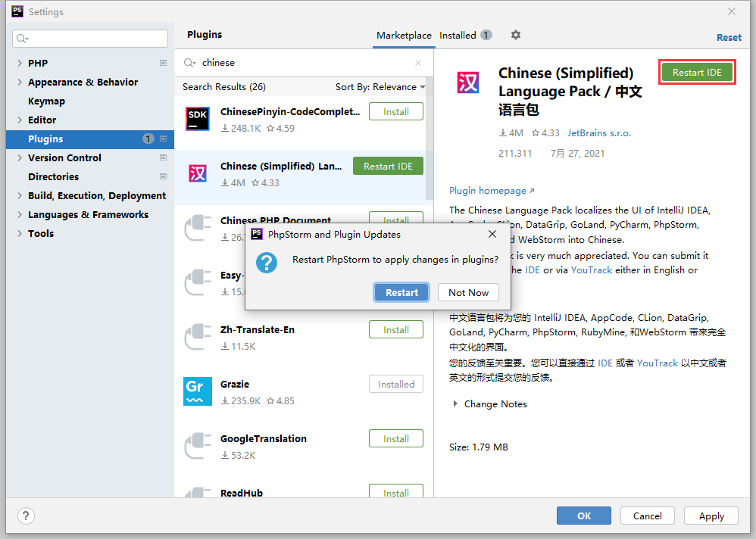Click the project-level icon beside Version Control

tap(163, 157)
